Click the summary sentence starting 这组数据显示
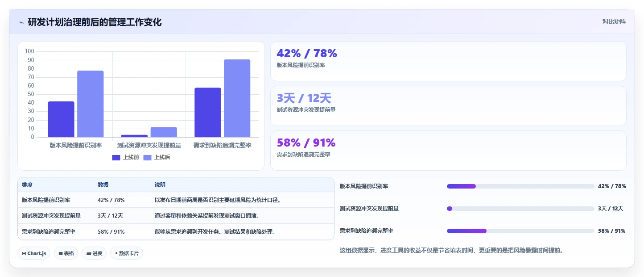 (x=451, y=251)
